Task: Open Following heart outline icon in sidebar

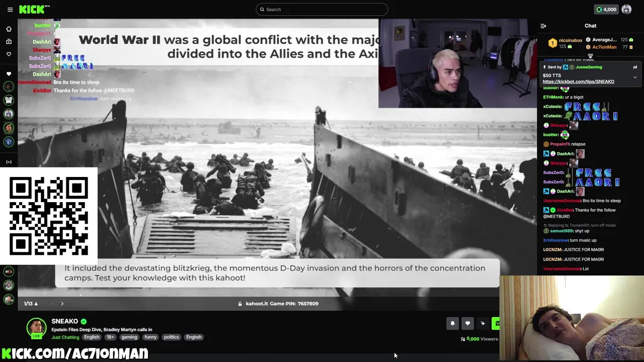Action: pos(9,54)
